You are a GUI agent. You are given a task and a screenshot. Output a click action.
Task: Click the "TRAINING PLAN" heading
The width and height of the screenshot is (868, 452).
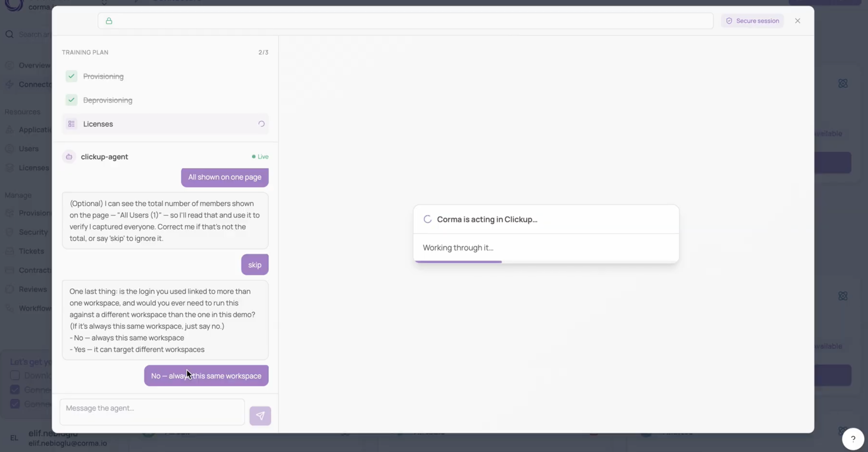85,52
